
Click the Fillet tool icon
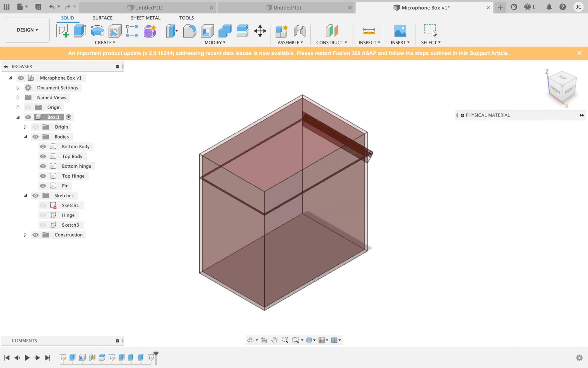(189, 31)
